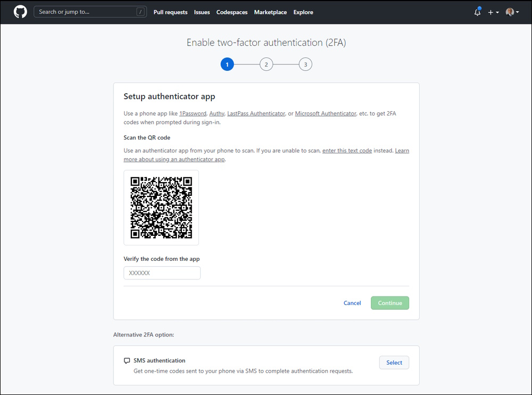Go to GitHub home via Octocat logo

(x=20, y=12)
